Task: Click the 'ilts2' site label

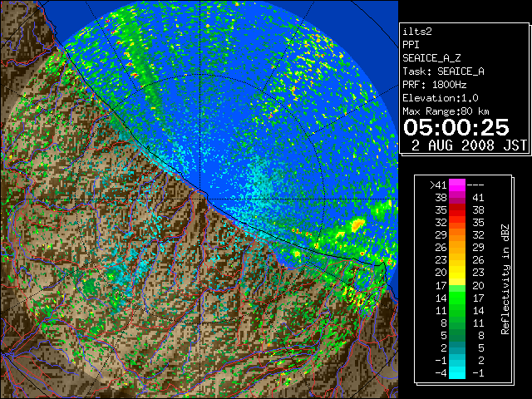Action: point(417,32)
